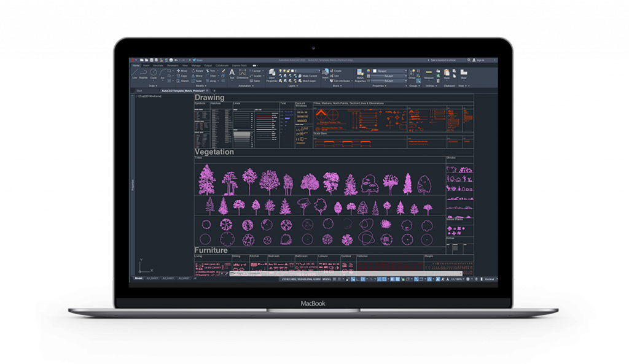This screenshot has height=364, width=629.
Task: Toggle layer freeze sun icon
Action: pos(284,71)
